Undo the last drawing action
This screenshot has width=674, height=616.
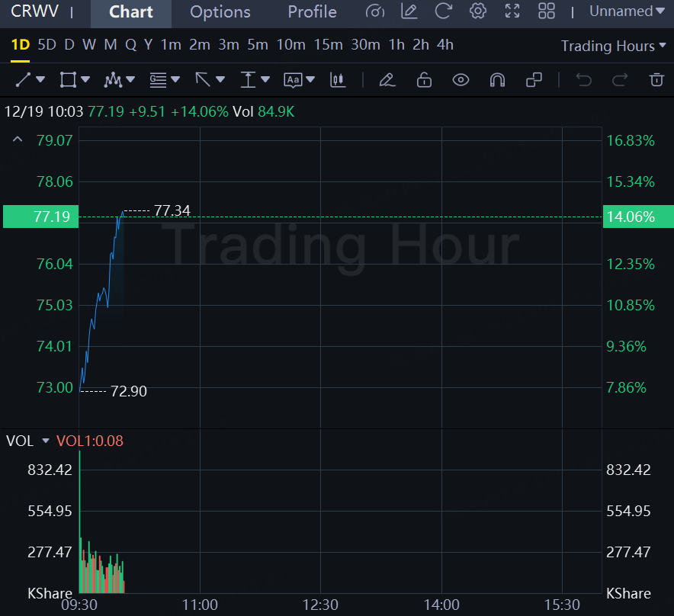point(584,80)
